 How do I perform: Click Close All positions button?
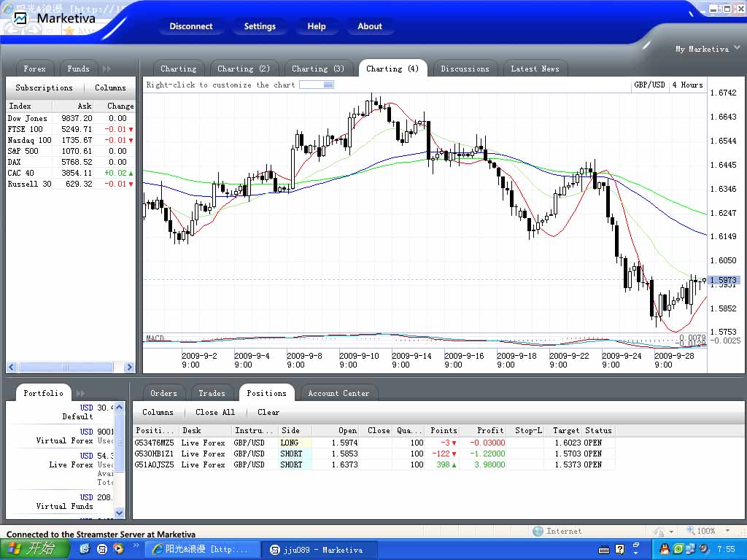(x=215, y=412)
